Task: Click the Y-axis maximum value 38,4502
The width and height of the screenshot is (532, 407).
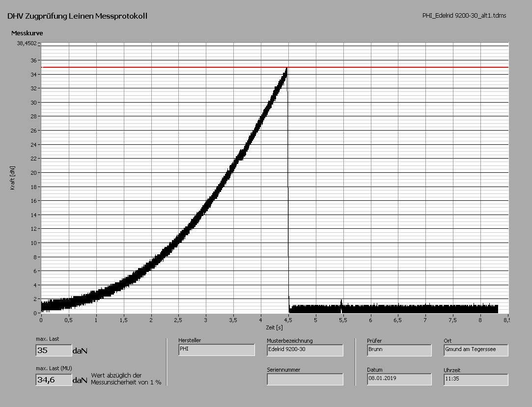Action: (27, 43)
